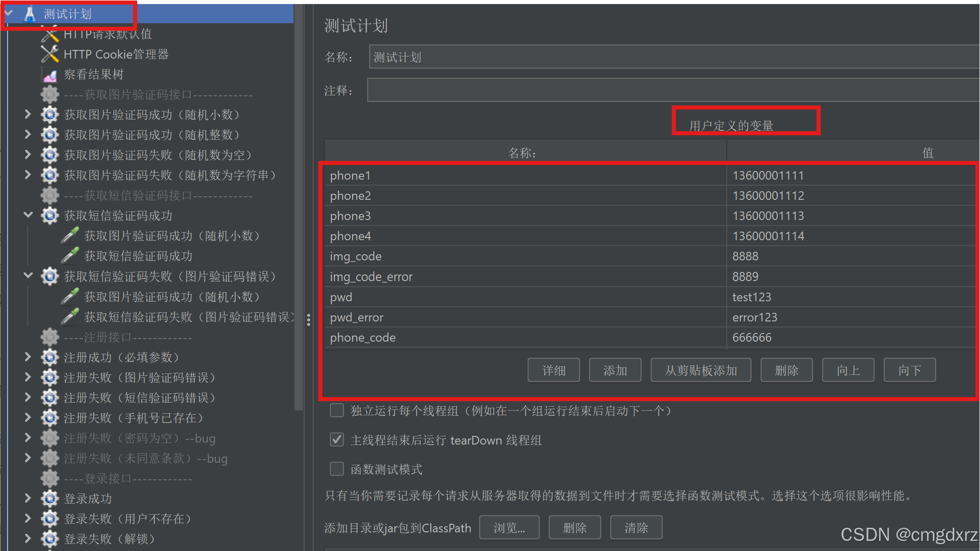This screenshot has height=551, width=980.
Task: Collapse the 获取短信验证码成功 thread group
Action: 28,215
